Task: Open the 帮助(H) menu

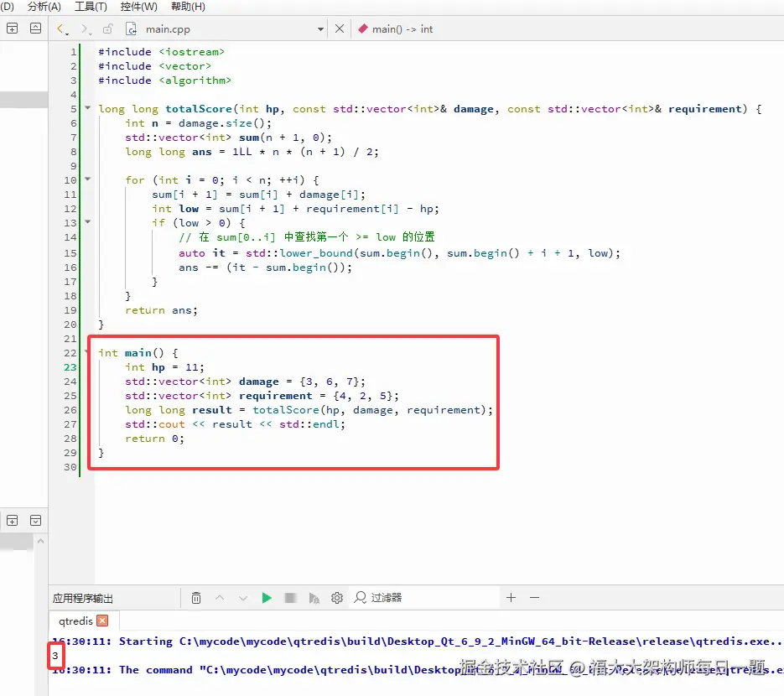Action: click(188, 7)
